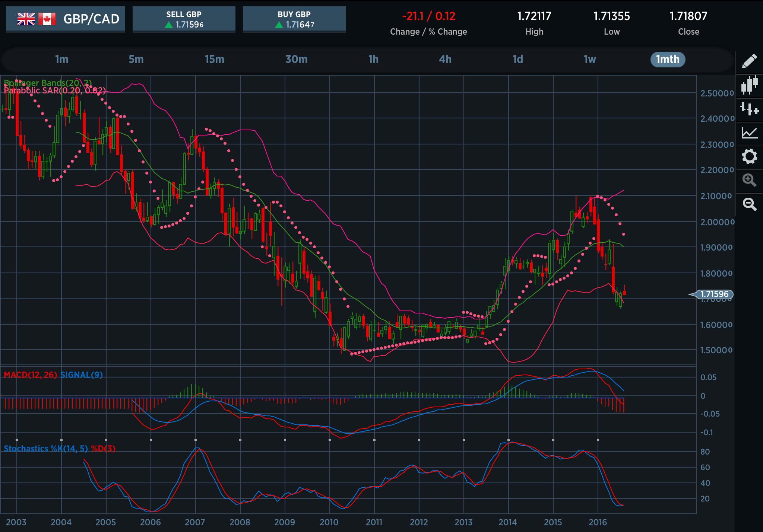Select the 4h timeframe
Image resolution: width=763 pixels, height=532 pixels.
coord(445,59)
